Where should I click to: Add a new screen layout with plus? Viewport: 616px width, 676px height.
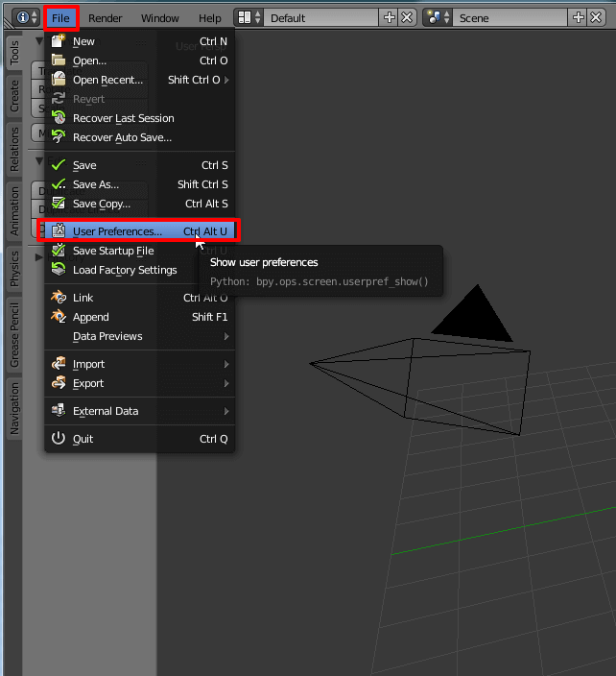(389, 17)
